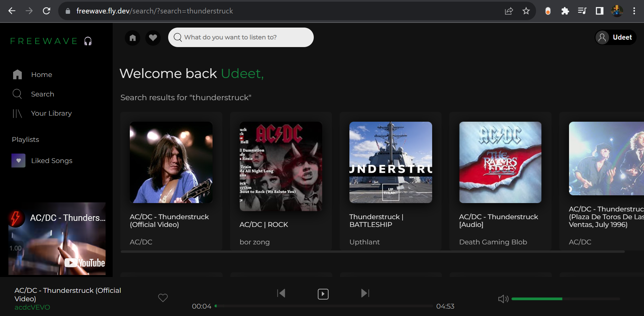Click the now playing song title
Image resolution: width=644 pixels, height=316 pixels.
68,294
